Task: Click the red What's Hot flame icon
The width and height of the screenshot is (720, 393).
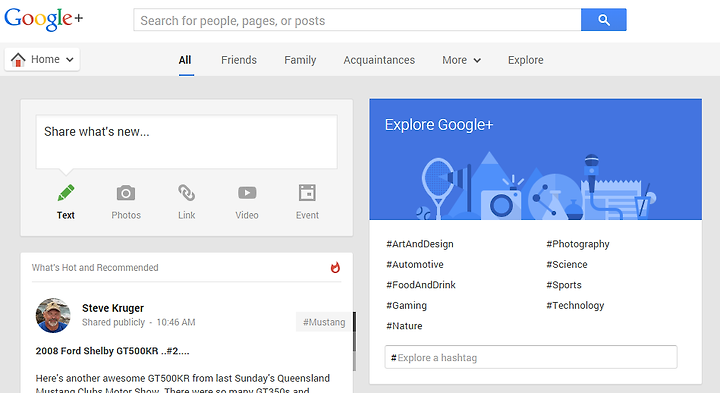Action: click(x=335, y=268)
